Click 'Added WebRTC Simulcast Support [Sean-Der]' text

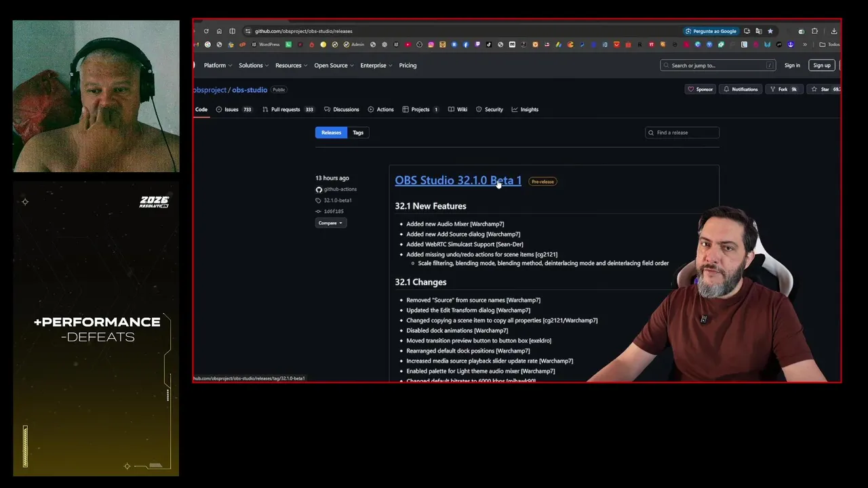(x=465, y=245)
